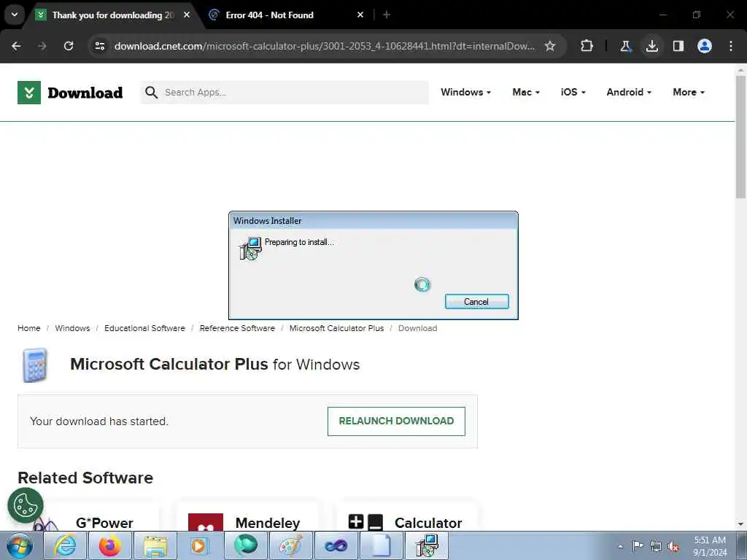Open the Educational Software breadcrumb link
Image resolution: width=747 pixels, height=560 pixels.
[x=144, y=328]
